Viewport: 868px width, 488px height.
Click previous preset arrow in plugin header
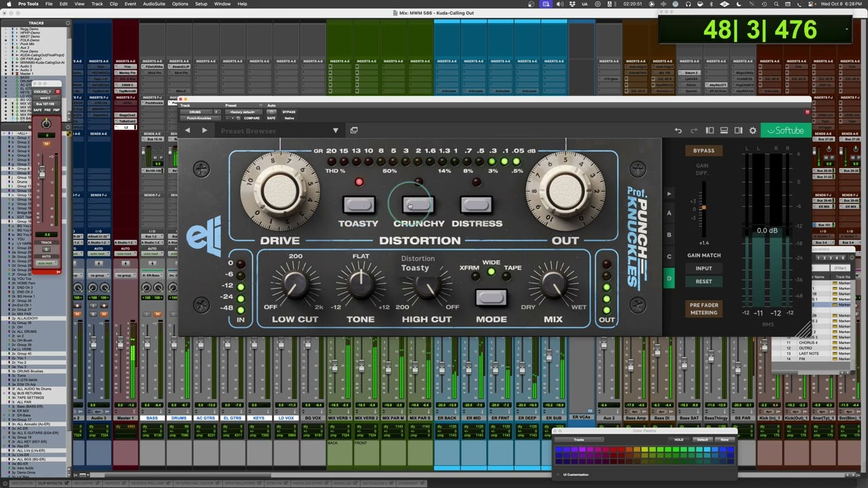click(188, 130)
